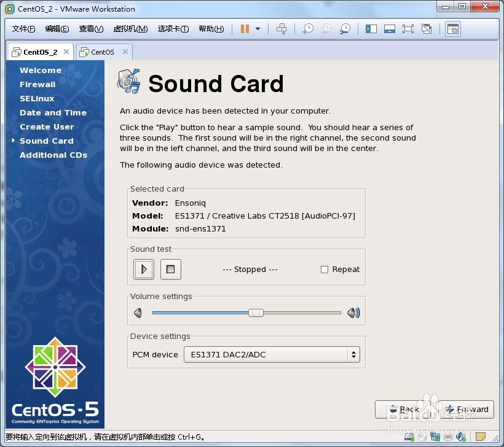Click the ES1371 / Creative Labs model text
Image resolution: width=504 pixels, height=447 pixels.
click(x=265, y=216)
